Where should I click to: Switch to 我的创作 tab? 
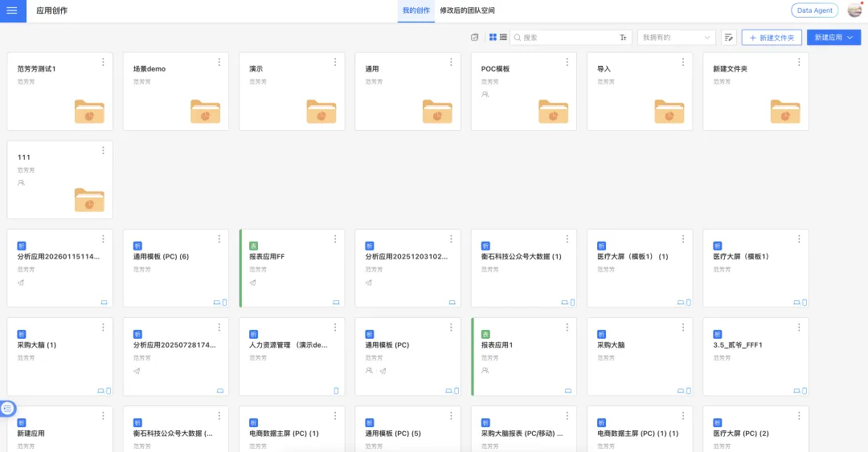coord(416,10)
